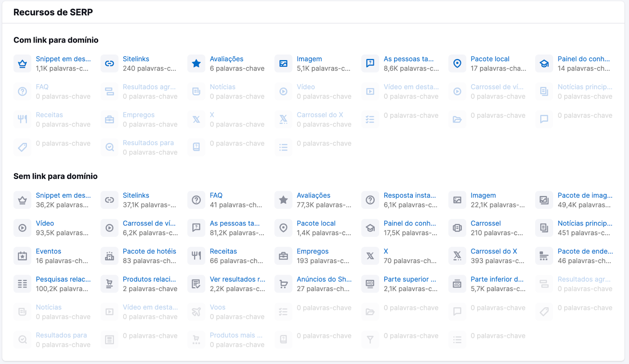The width and height of the screenshot is (629, 364).
Task: Open Produtos relacionados link
Action: pos(149,279)
